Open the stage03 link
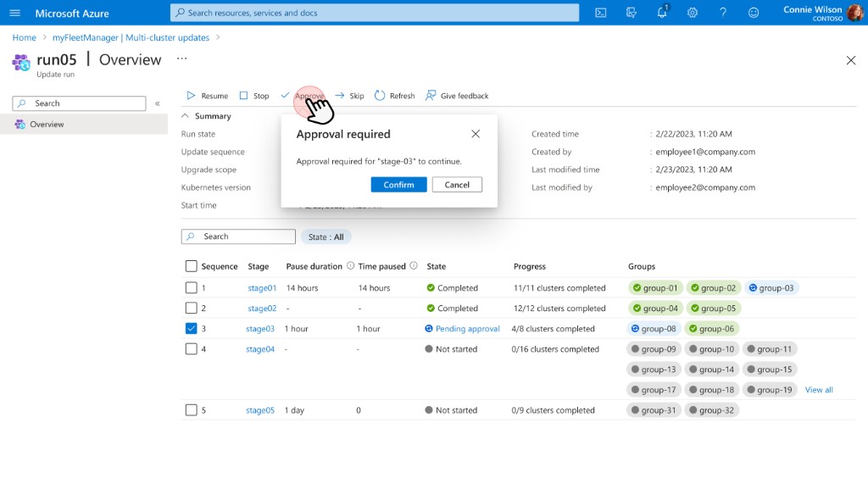The height and width of the screenshot is (484, 868). [260, 328]
